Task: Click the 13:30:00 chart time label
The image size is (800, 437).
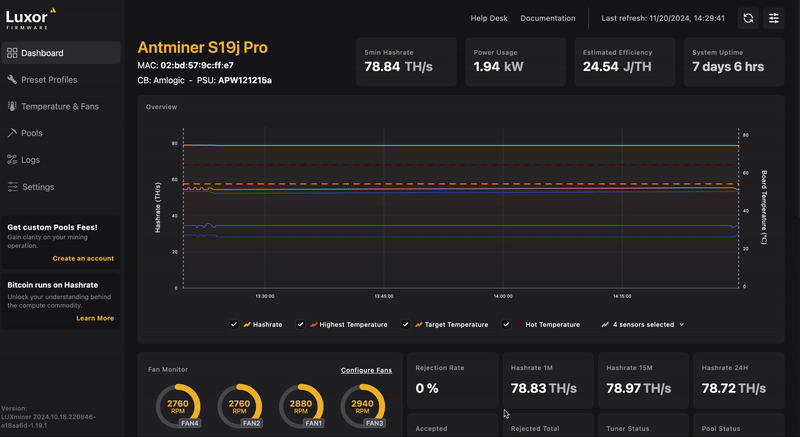Action: 264,296
